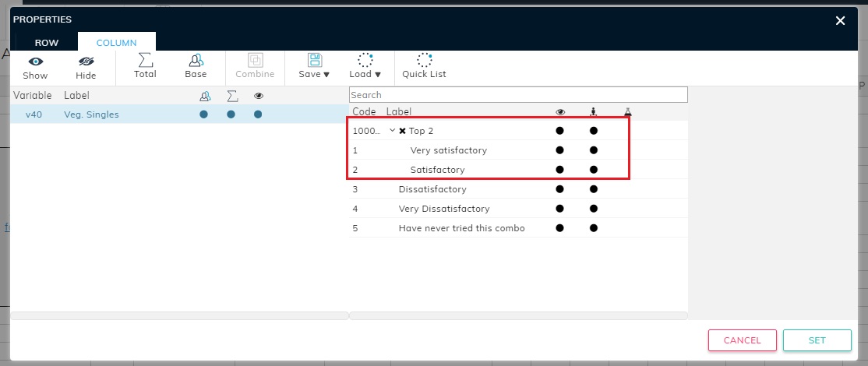This screenshot has width=868, height=366.
Task: Open the Load dropdown menu
Action: [x=365, y=65]
